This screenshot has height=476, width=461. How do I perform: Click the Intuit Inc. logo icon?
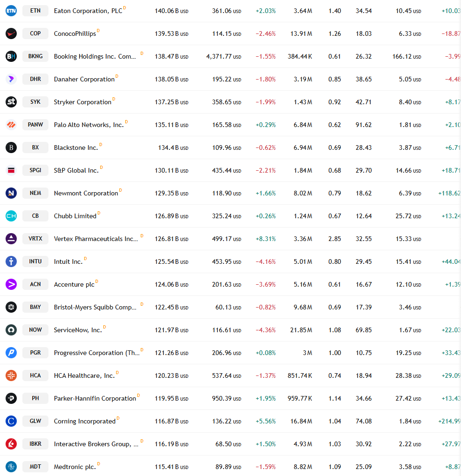click(x=11, y=261)
